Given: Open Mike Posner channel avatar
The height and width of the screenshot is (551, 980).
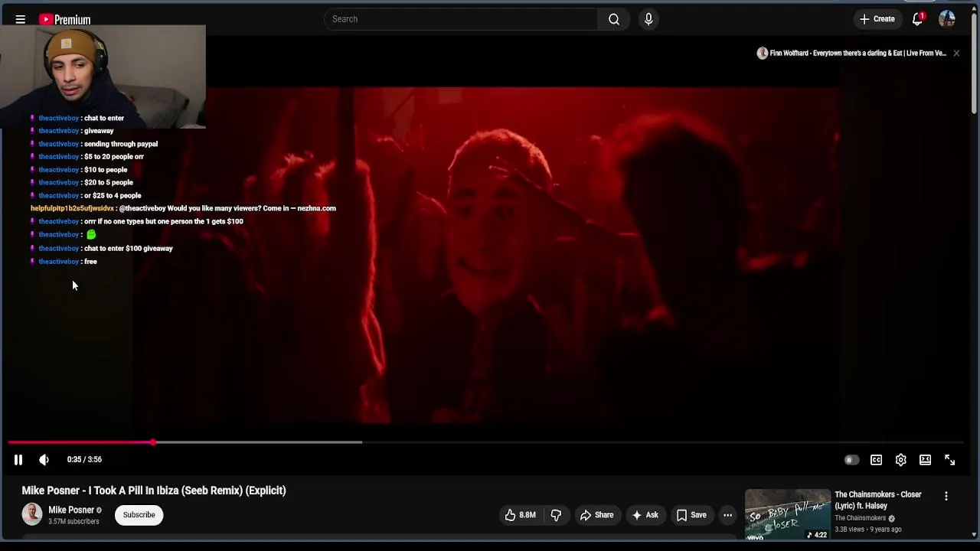Looking at the screenshot, I should 32,514.
